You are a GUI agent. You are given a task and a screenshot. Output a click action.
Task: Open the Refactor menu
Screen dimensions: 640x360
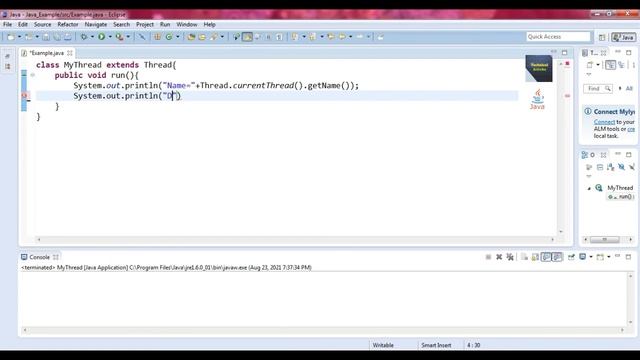(x=68, y=24)
